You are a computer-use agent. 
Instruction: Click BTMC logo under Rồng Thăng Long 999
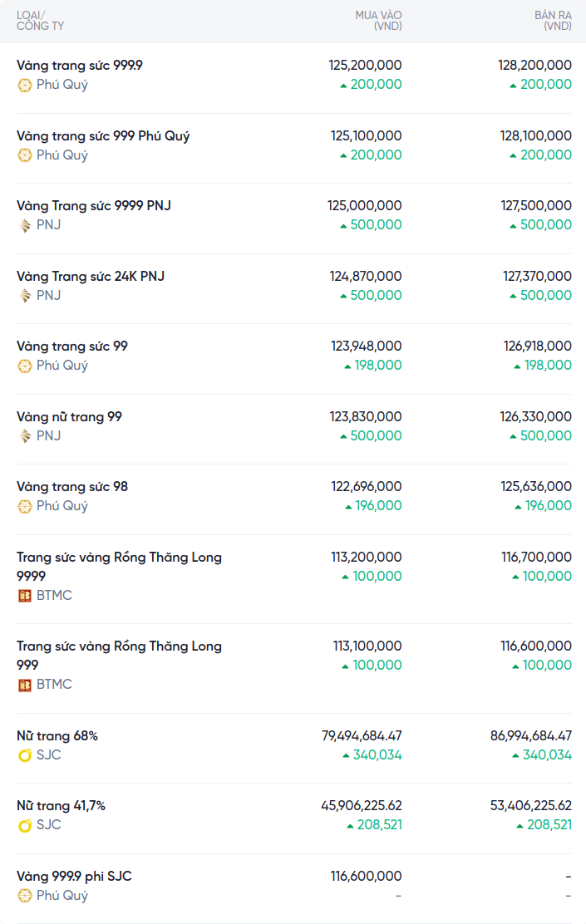pyautogui.click(x=25, y=685)
